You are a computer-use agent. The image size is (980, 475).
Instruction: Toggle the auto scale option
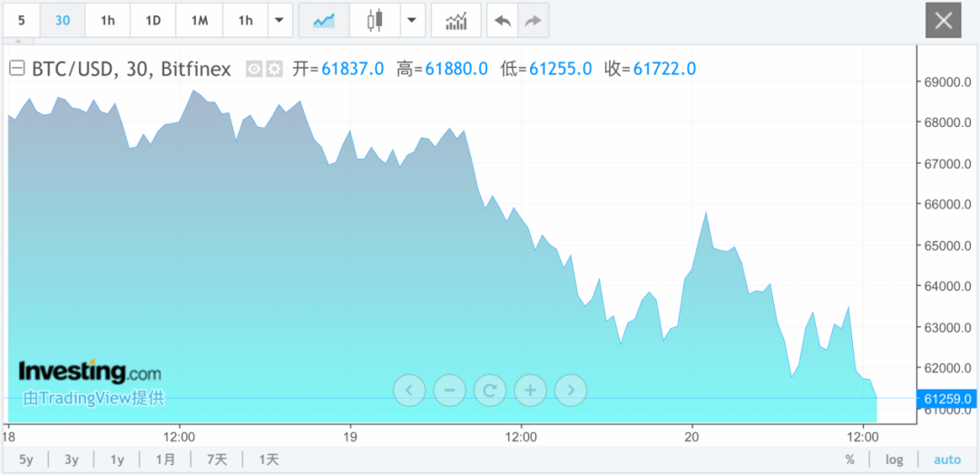(x=946, y=460)
